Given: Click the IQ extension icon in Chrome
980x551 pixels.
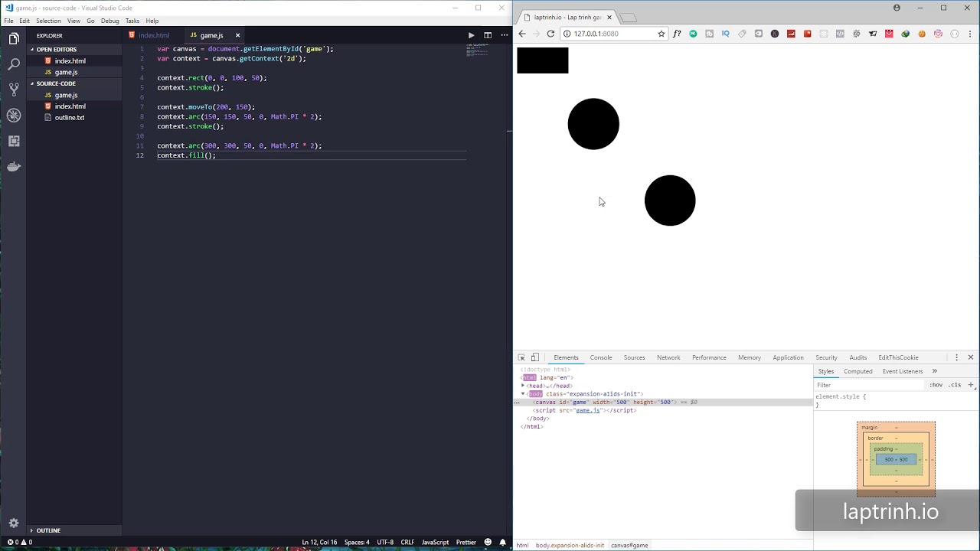Looking at the screenshot, I should point(726,34).
